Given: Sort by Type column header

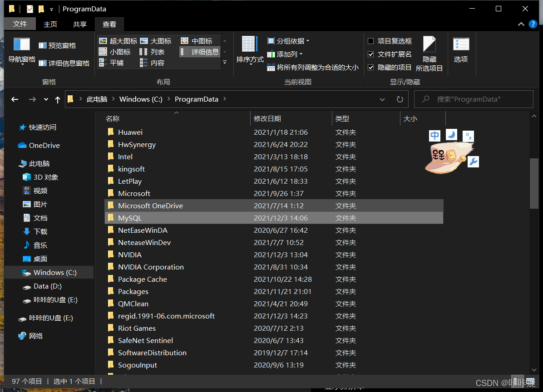Looking at the screenshot, I should tap(365, 118).
